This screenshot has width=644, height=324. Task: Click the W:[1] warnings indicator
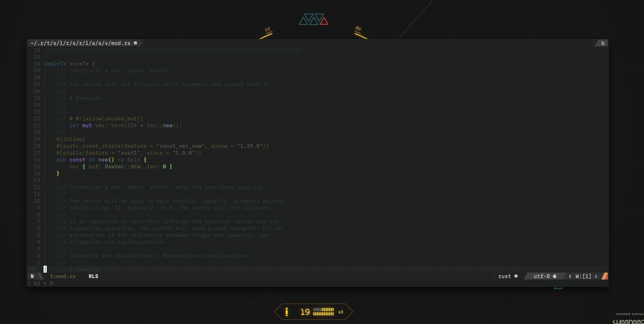click(583, 276)
